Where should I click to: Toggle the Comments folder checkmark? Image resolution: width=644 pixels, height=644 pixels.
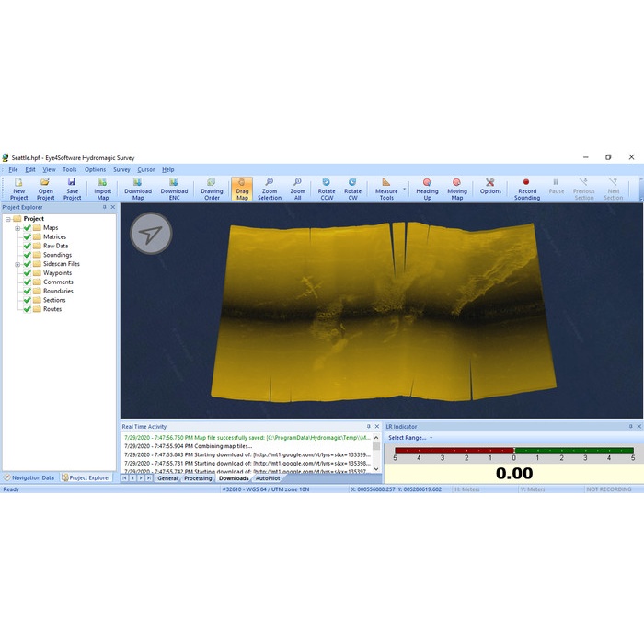pos(27,282)
